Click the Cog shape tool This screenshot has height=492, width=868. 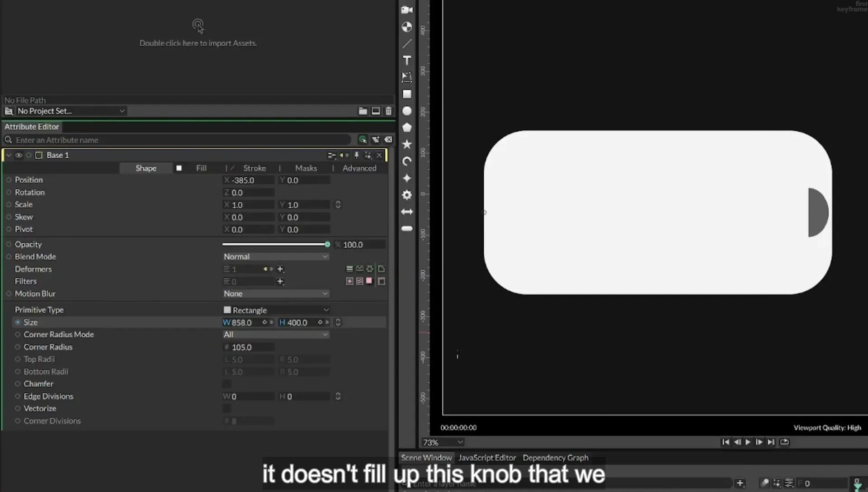(x=407, y=195)
